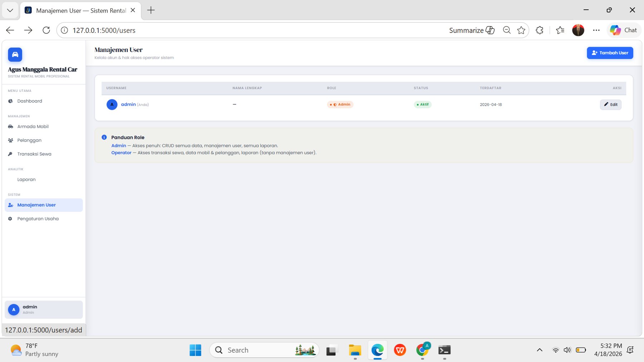Click the car logo icon in sidebar
This screenshot has height=362, width=644.
point(15,55)
